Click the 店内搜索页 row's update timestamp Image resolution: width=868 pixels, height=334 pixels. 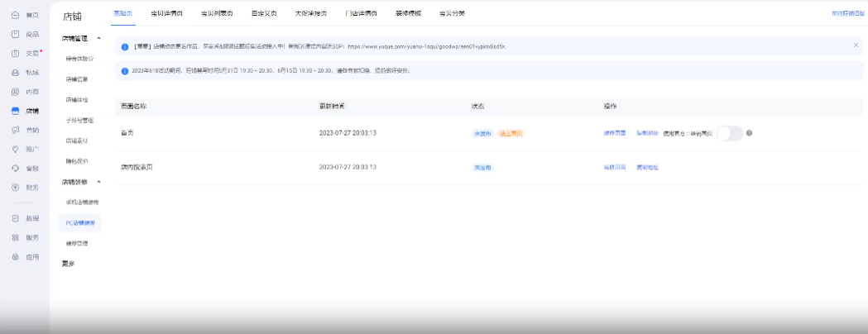point(348,167)
